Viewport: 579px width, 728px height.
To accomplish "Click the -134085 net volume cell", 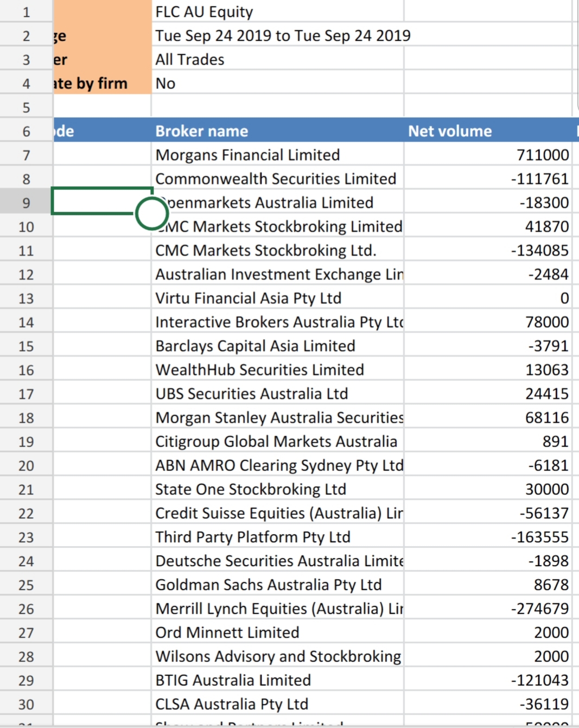I will (488, 250).
